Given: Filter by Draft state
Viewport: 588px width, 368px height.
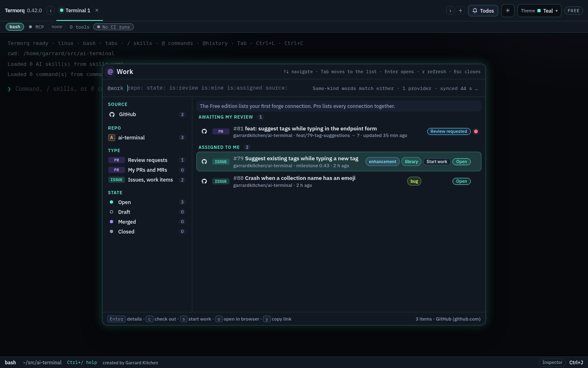Looking at the screenshot, I should 147,212.
